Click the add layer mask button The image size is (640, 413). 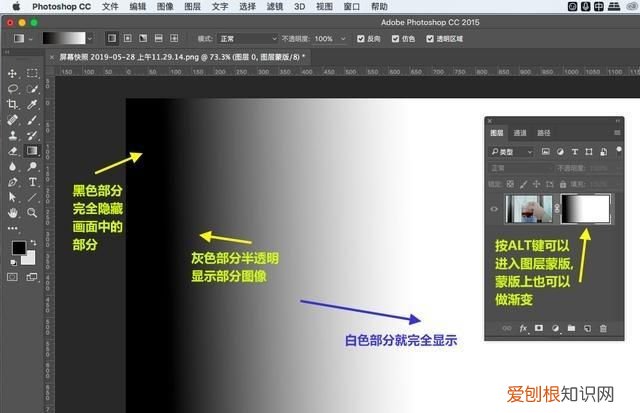point(539,328)
